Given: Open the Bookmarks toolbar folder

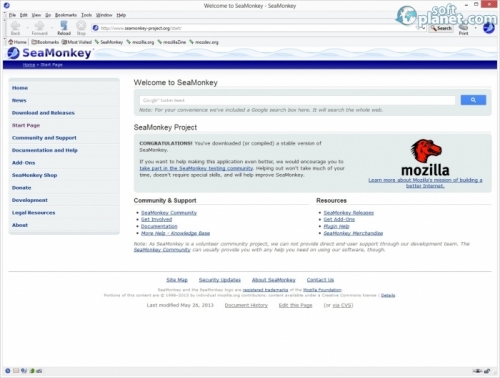Looking at the screenshot, I should click(45, 42).
